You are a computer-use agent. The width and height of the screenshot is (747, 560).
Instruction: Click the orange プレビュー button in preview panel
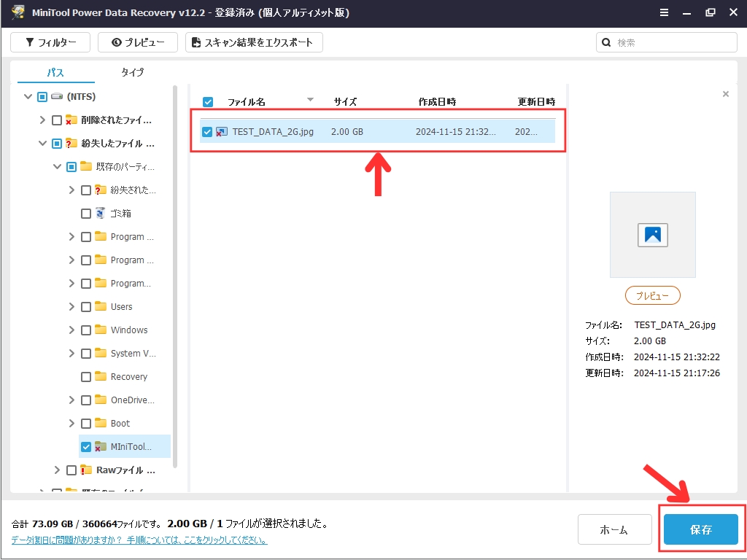653,296
